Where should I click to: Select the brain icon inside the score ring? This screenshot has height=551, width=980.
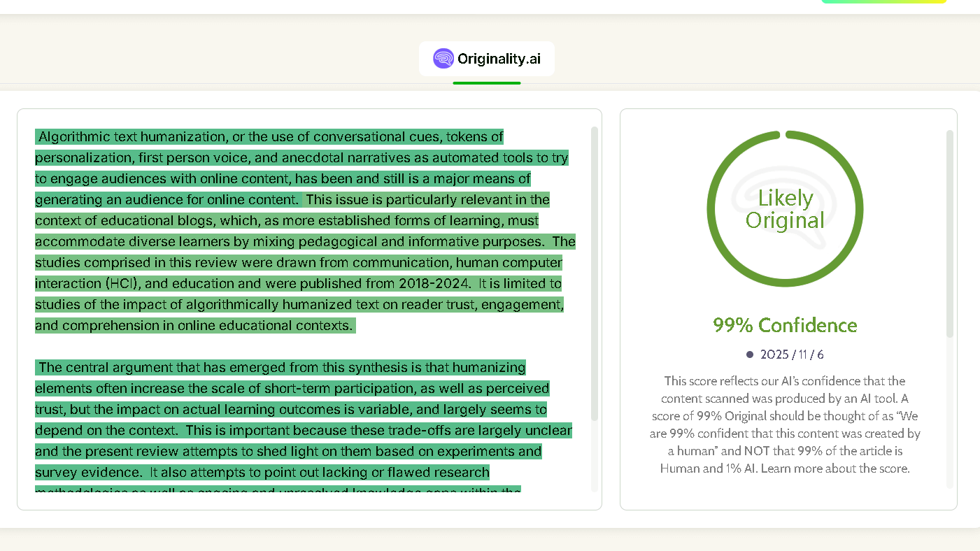(x=785, y=210)
